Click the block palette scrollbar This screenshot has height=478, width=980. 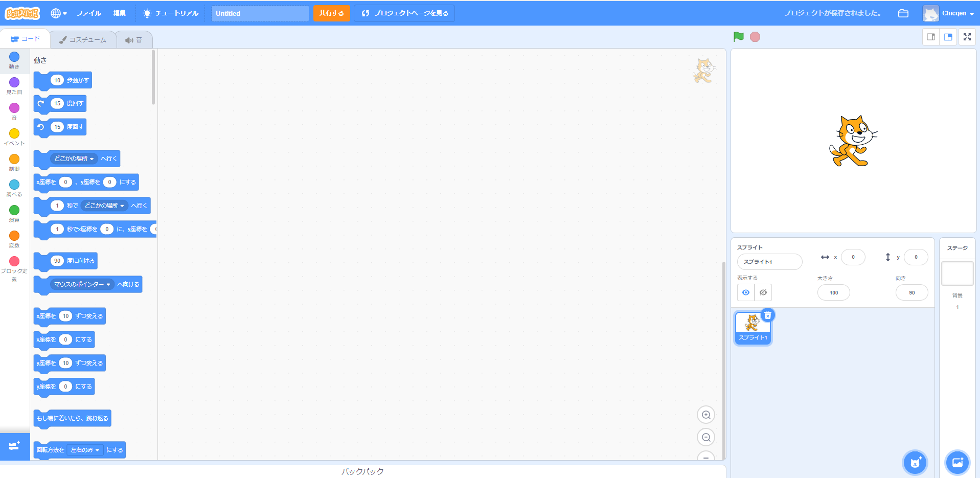pos(153,78)
